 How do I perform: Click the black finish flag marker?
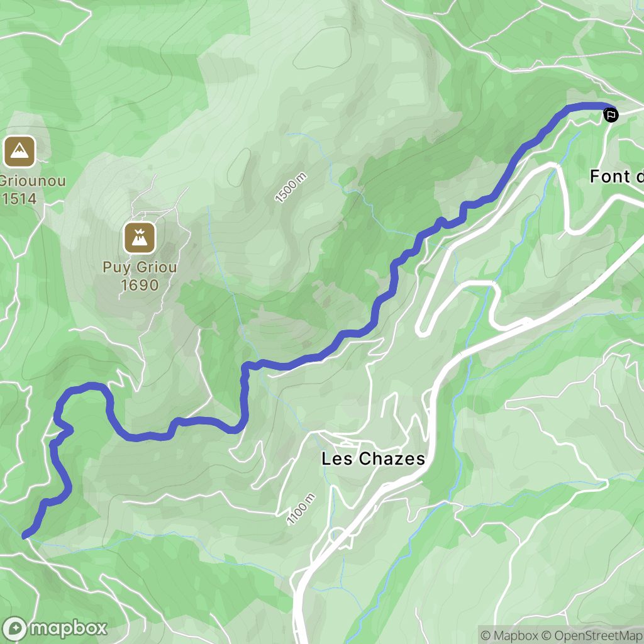611,114
